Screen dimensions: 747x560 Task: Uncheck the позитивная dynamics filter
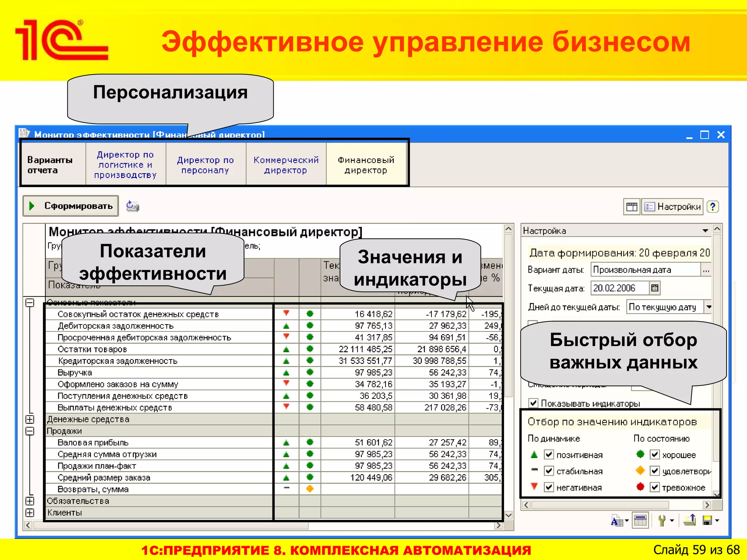[549, 455]
